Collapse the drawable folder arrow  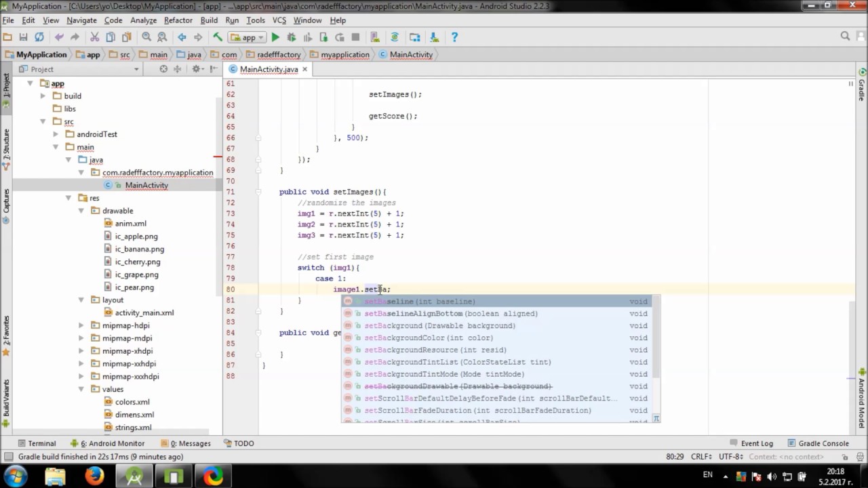tap(81, 211)
